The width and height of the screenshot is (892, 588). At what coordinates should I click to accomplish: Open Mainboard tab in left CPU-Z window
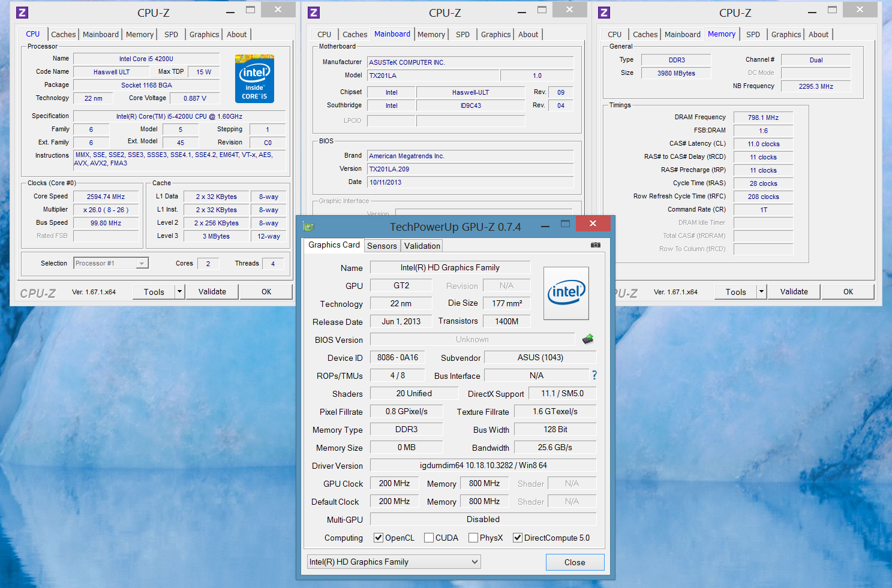[x=101, y=34]
